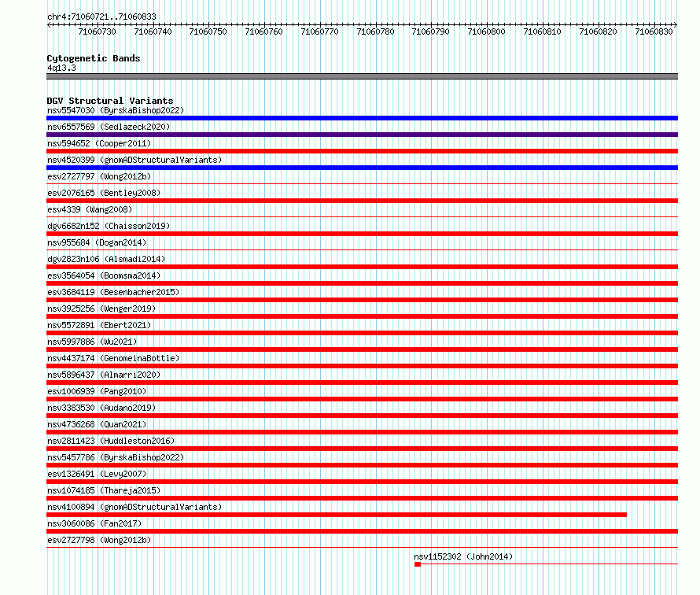The width and height of the screenshot is (700, 595).
Task: Select variant nsv5896437 (Almarri2020)
Action: 104,375
